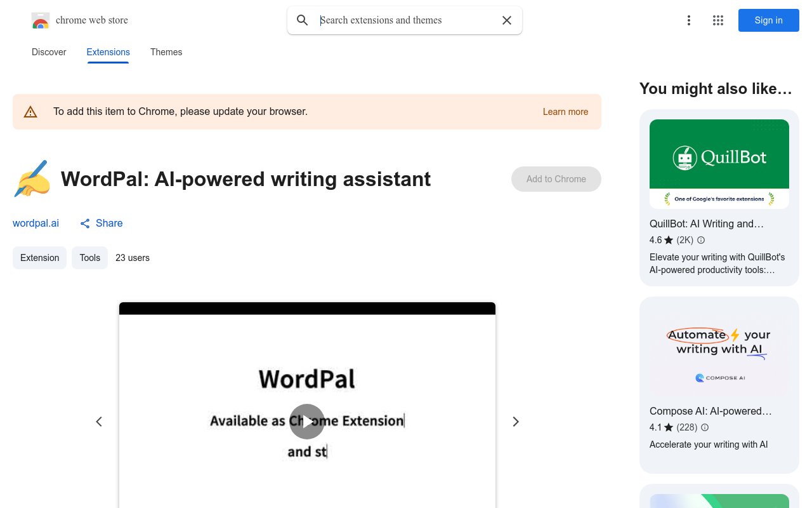The image size is (812, 508).
Task: Open the Compose AI extension thumbnail
Action: point(719,352)
